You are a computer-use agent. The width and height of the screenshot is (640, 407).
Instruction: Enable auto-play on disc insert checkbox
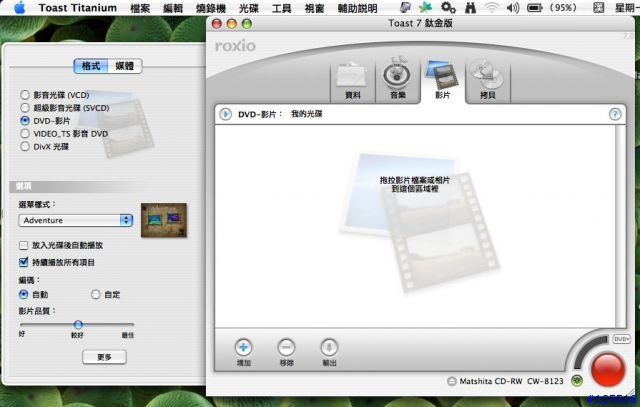click(24, 245)
